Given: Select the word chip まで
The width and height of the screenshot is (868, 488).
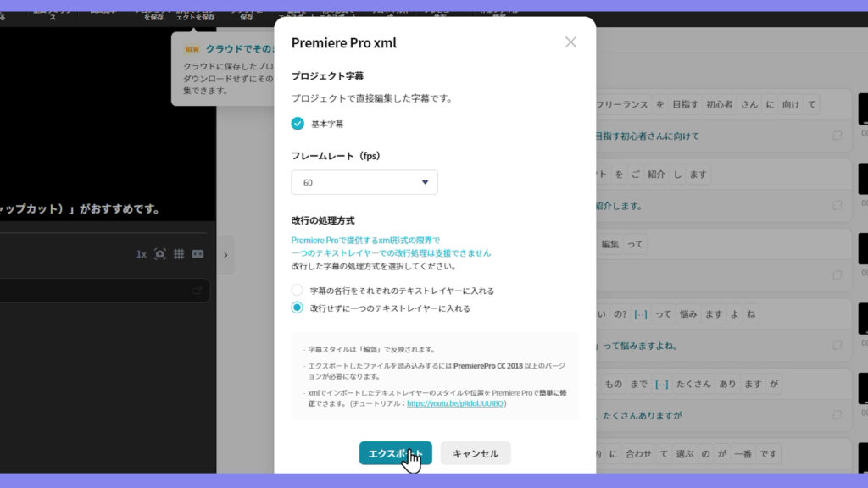Looking at the screenshot, I should (639, 384).
